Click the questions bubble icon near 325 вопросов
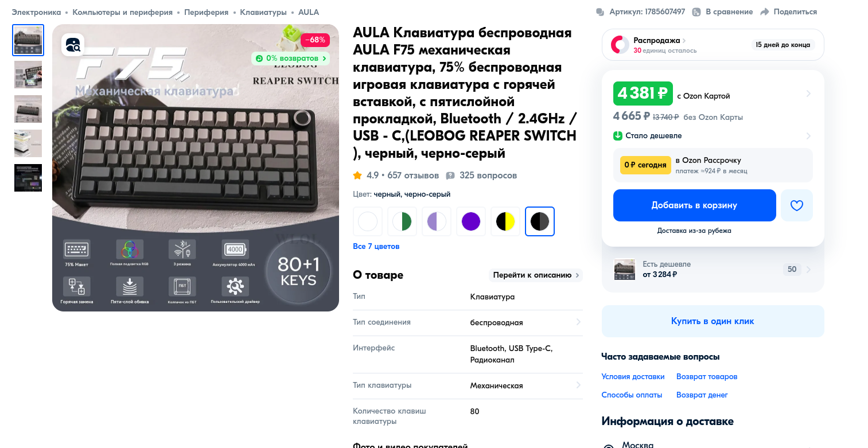868x448 pixels. point(450,176)
